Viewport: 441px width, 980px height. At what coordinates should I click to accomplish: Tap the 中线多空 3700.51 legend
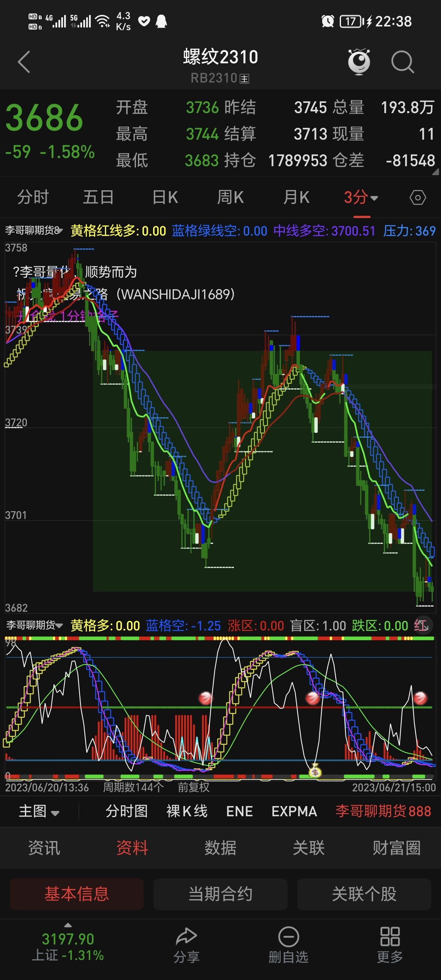coord(324,231)
